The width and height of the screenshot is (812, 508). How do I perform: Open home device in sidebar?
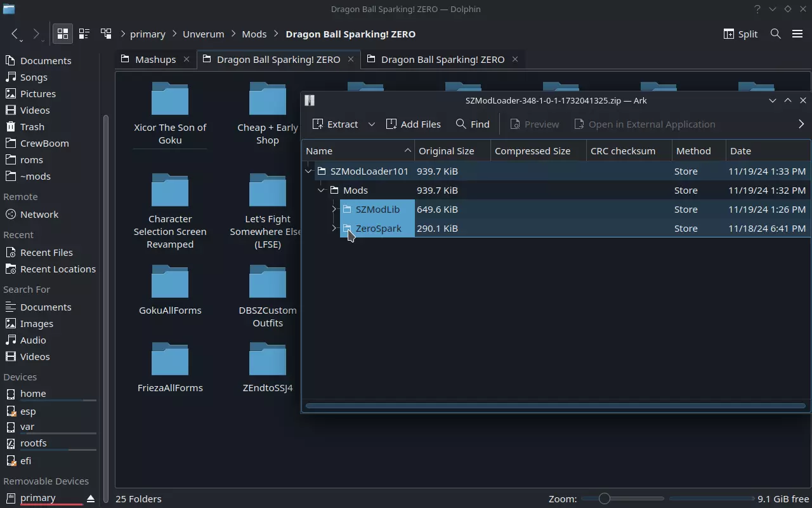(33, 394)
